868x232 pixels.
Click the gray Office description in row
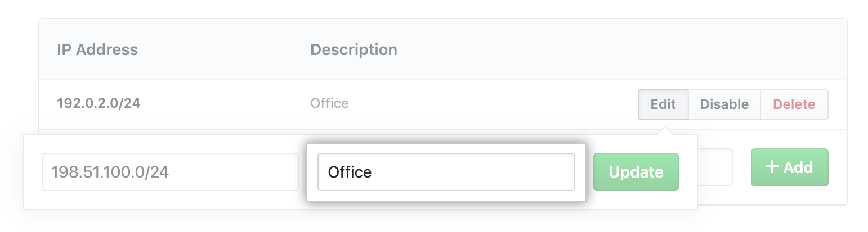329,104
